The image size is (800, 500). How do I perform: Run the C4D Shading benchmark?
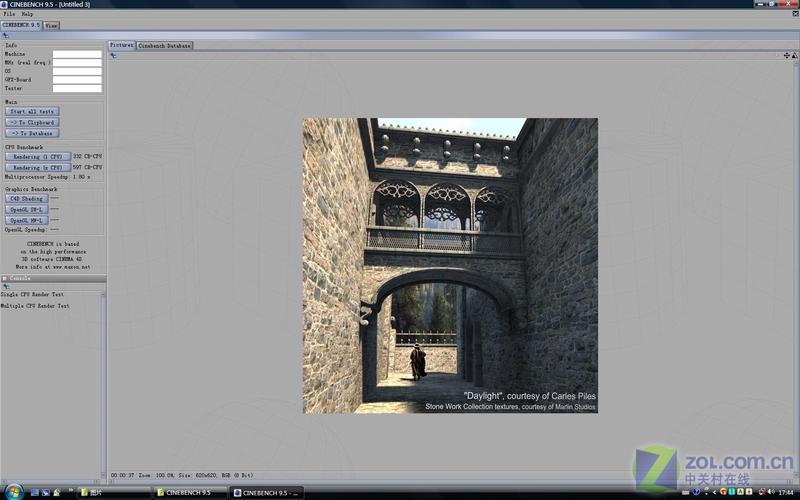27,198
